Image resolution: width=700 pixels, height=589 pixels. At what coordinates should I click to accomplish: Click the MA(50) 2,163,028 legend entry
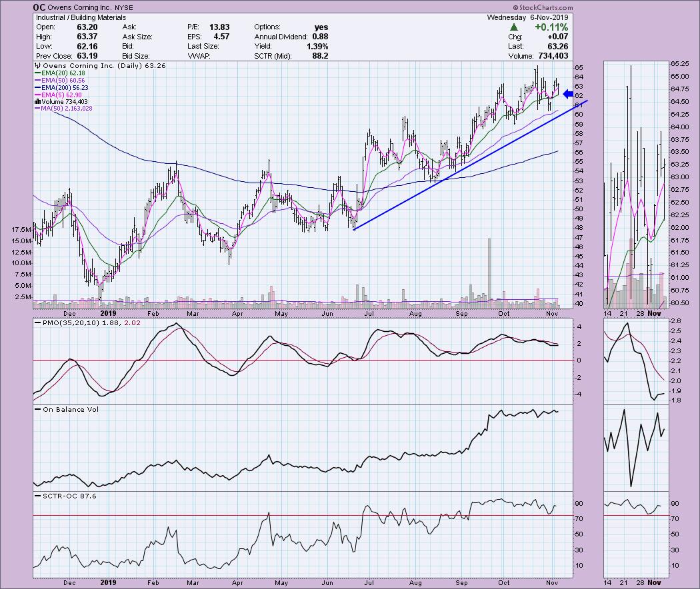63,109
